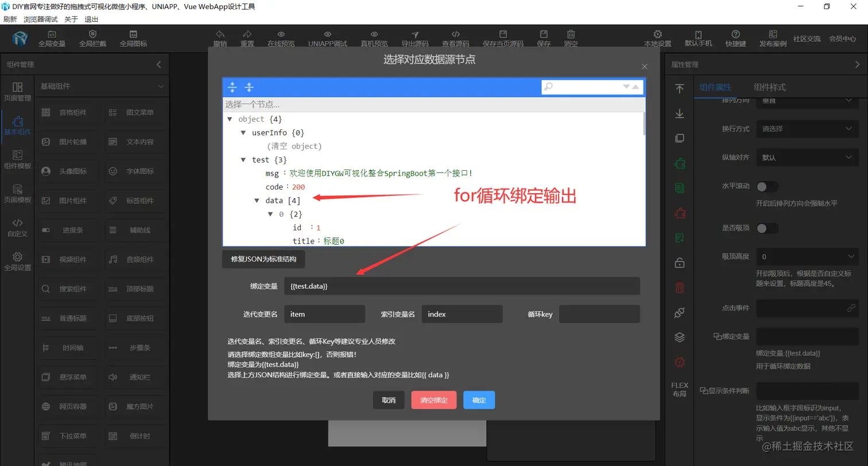Open the 换行方式 dropdown
This screenshot has width=868, height=466.
(807, 129)
